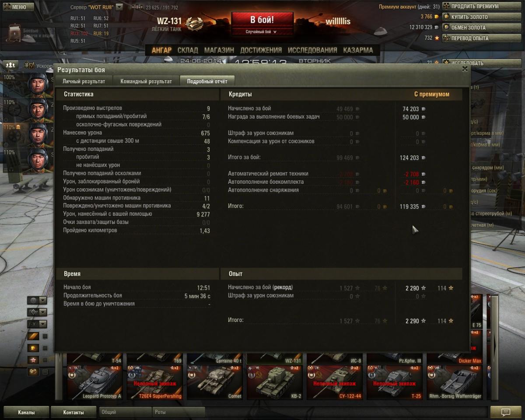
Task: Click the orange stripe favorites filter icon
Action: 33,336
